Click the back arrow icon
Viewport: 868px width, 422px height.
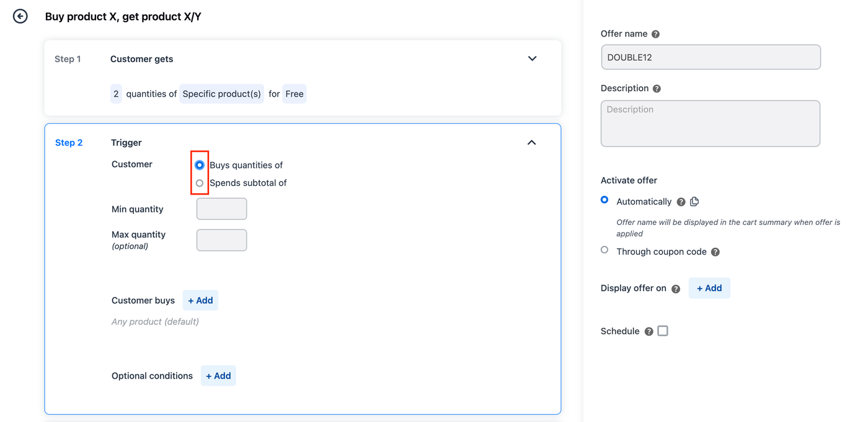[x=20, y=16]
